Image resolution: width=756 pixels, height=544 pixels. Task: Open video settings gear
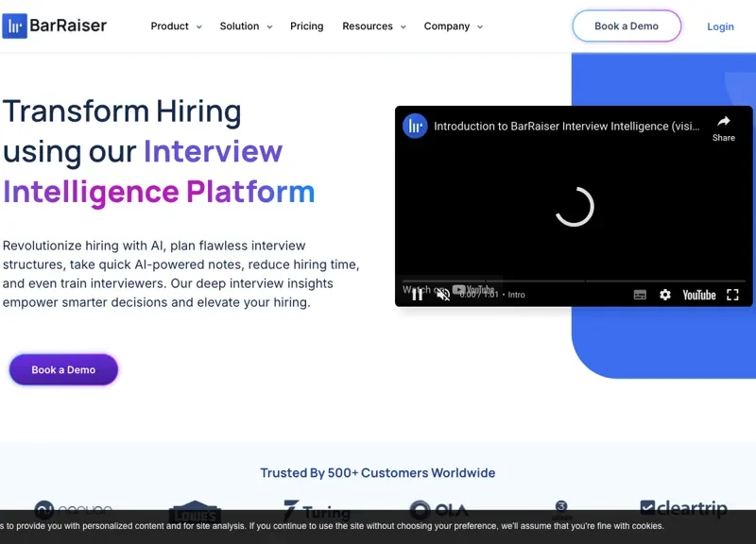(x=665, y=295)
